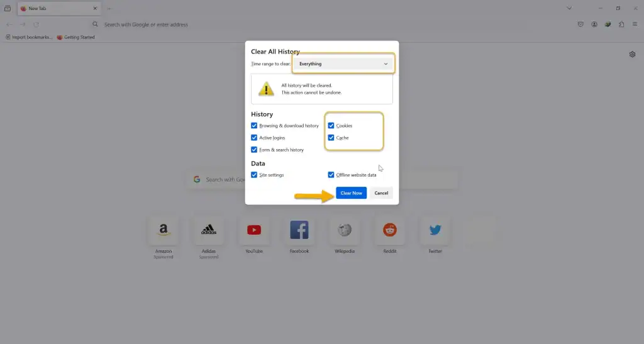Open the list all tabs chevron

tap(569, 8)
